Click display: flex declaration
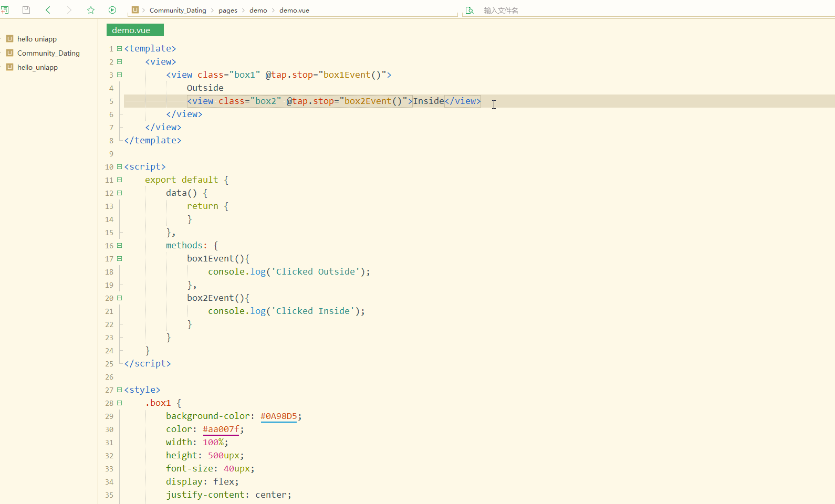Screen dimensions: 835x504 click(203, 482)
